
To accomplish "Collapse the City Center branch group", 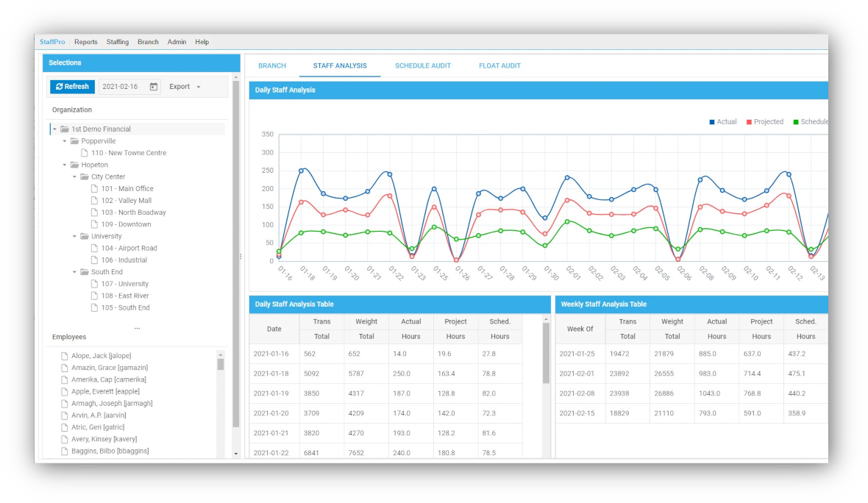I will pyautogui.click(x=74, y=177).
